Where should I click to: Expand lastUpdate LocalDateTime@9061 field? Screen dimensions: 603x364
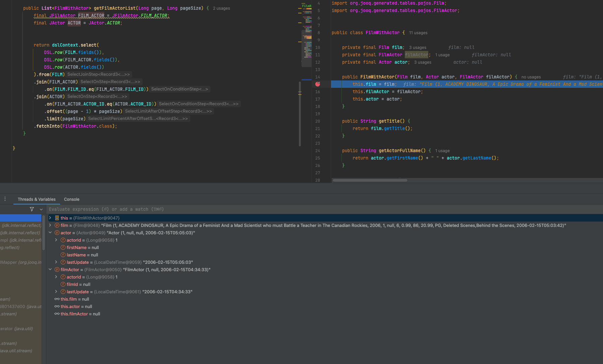[56, 292]
